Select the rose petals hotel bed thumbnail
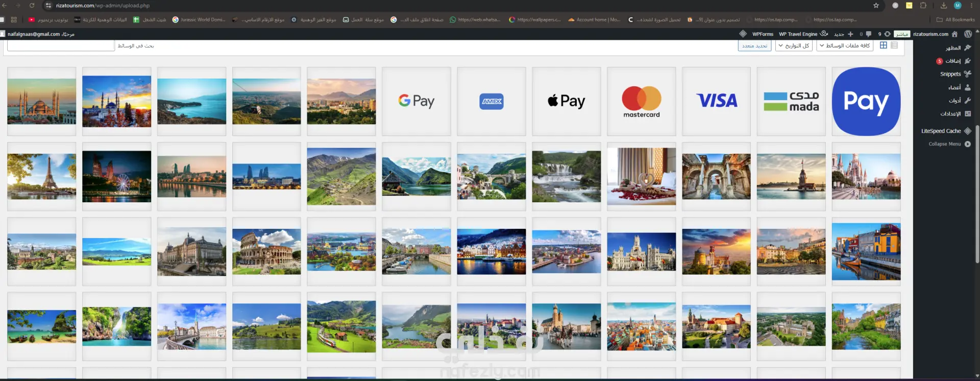 642,176
